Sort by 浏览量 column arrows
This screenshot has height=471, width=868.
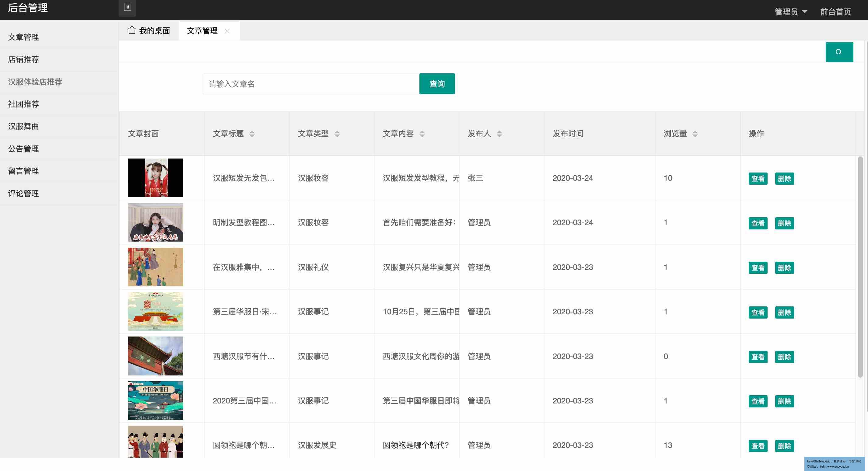pos(695,134)
